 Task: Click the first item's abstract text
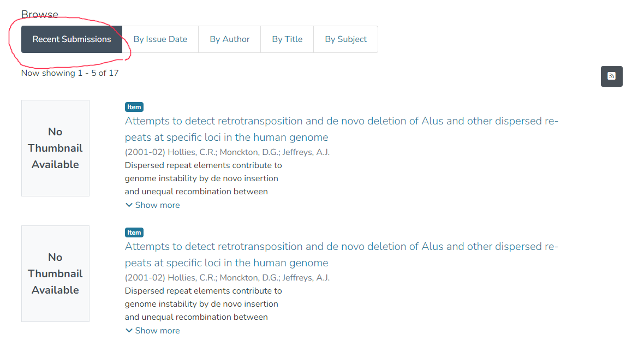(x=203, y=178)
